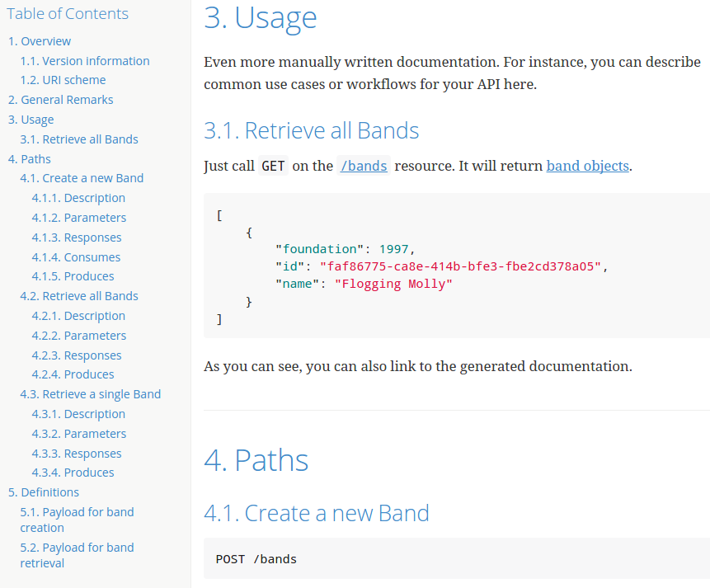Screen dimensions: 710x588
Task: Open 4.1 Create a new Band
Action: click(81, 177)
